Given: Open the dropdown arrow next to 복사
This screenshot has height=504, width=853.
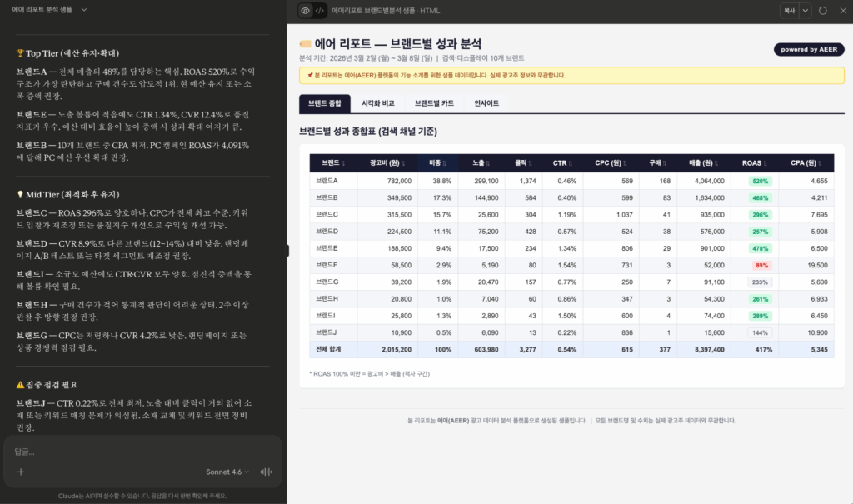Looking at the screenshot, I should 806,11.
